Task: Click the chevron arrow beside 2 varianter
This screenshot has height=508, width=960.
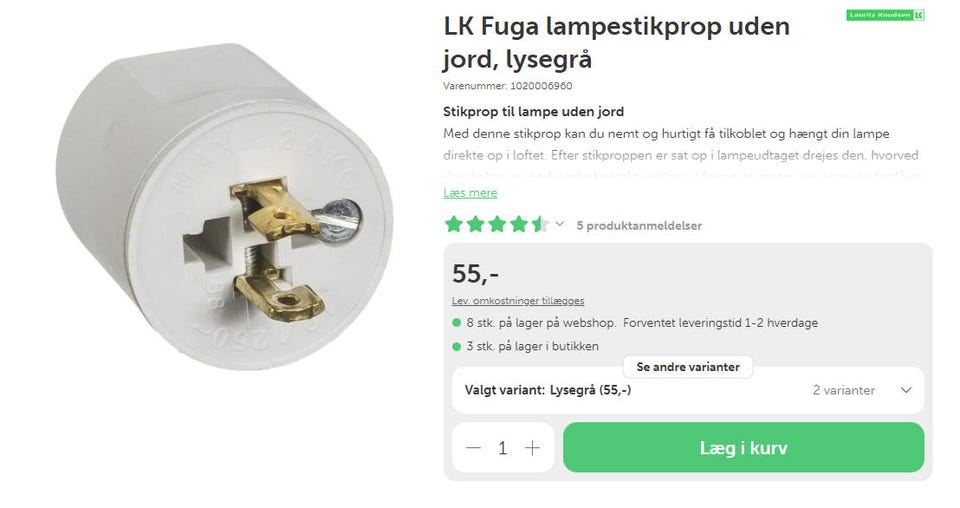Action: (906, 390)
